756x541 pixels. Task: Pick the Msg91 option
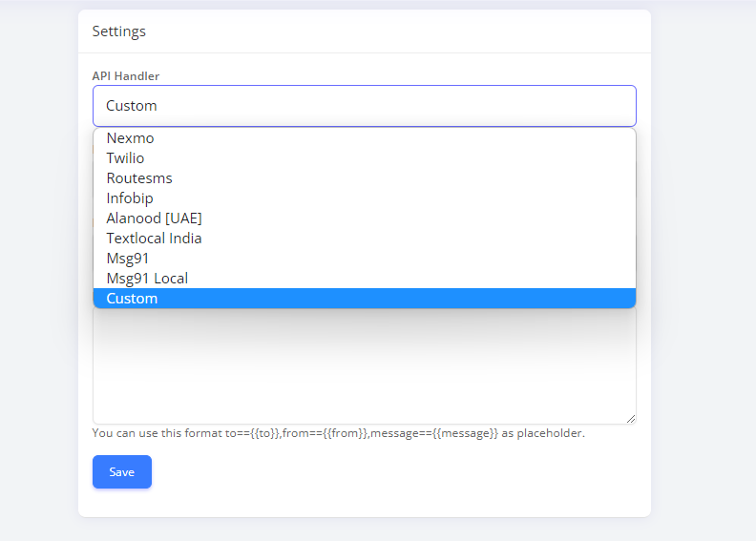point(364,259)
